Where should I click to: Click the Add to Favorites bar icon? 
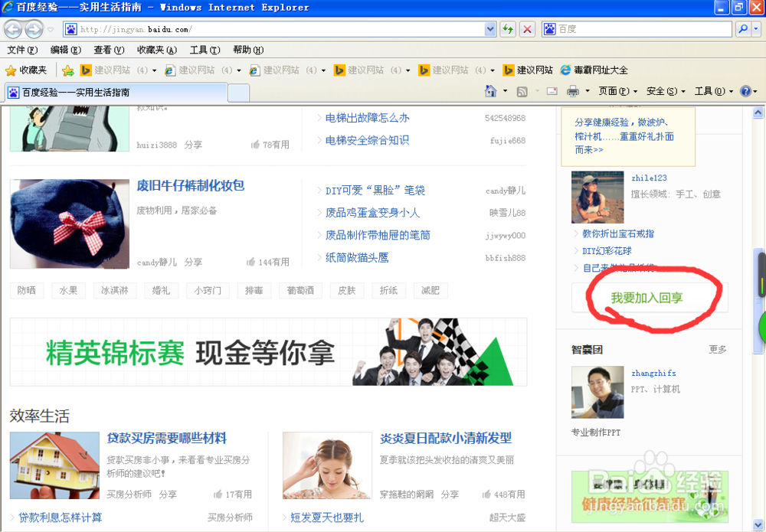[68, 70]
